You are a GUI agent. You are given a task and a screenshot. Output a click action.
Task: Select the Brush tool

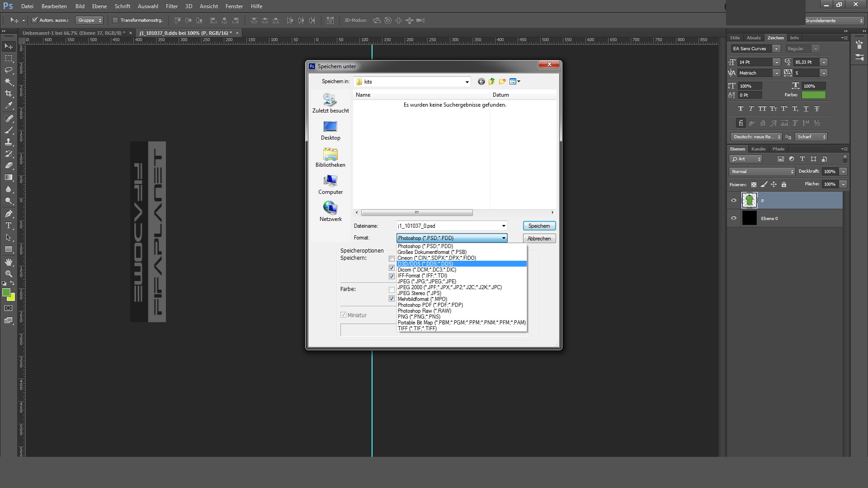pos(9,130)
